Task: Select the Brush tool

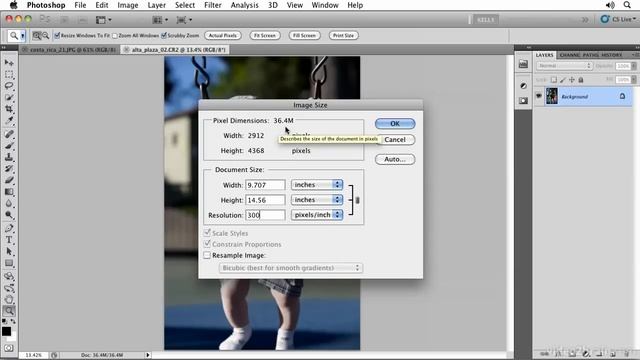Action: click(9, 145)
